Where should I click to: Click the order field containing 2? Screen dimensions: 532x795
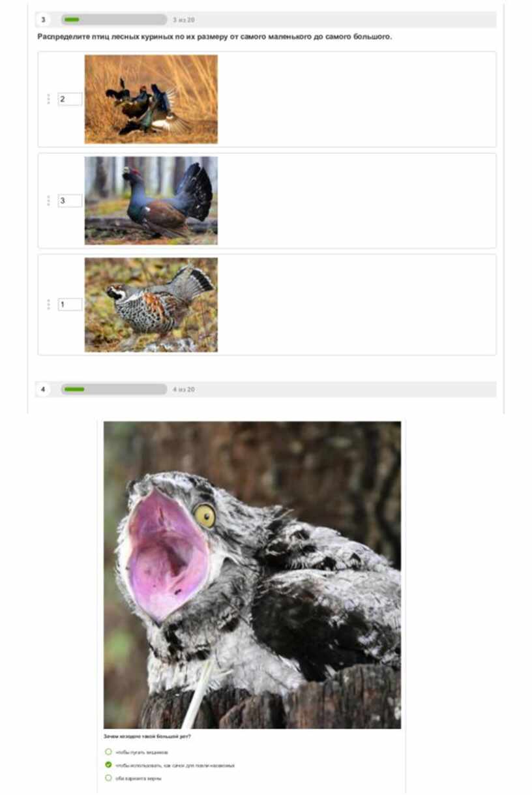[70, 99]
